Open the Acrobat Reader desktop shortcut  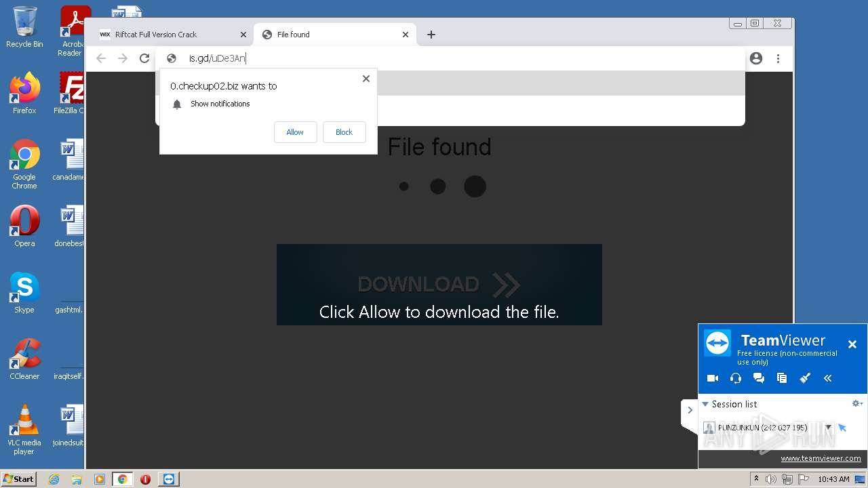(72, 31)
